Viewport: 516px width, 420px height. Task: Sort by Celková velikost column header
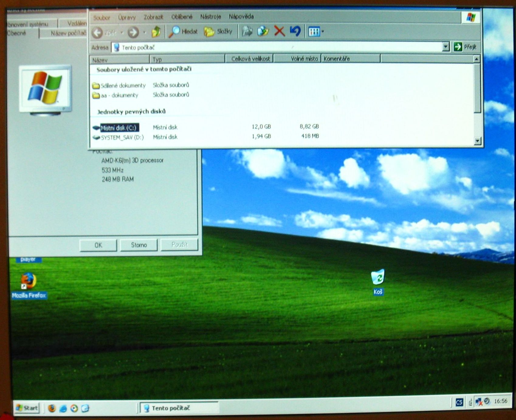coord(249,59)
